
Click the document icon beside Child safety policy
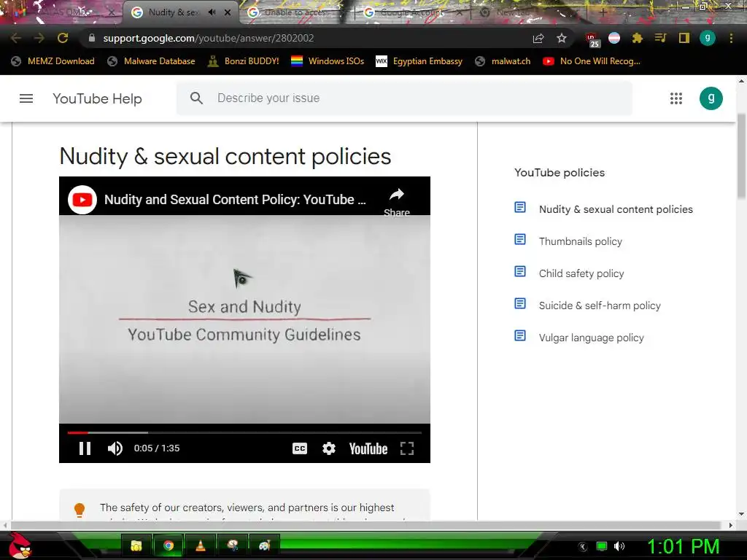pos(520,271)
